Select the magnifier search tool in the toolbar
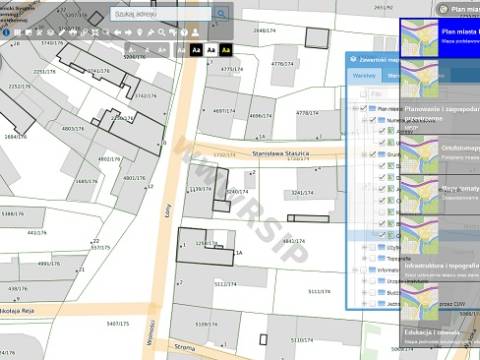This screenshot has width=480, height=360. (x=162, y=32)
